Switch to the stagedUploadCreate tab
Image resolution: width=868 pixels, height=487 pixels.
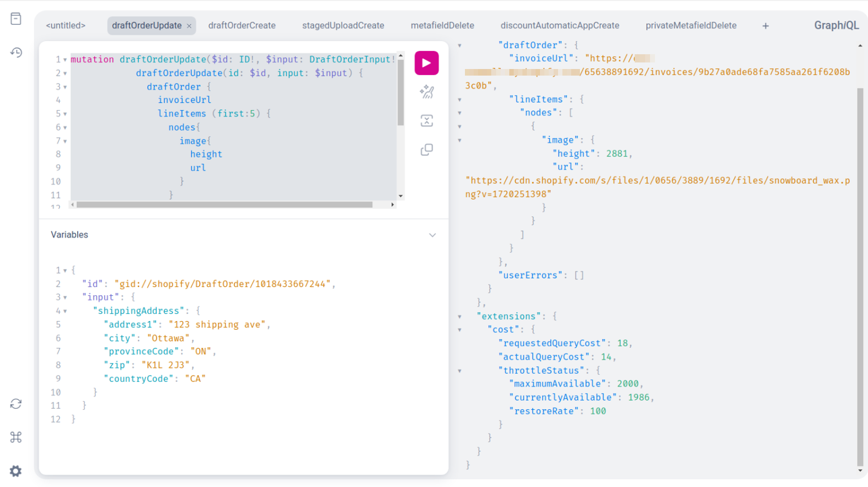tap(343, 26)
